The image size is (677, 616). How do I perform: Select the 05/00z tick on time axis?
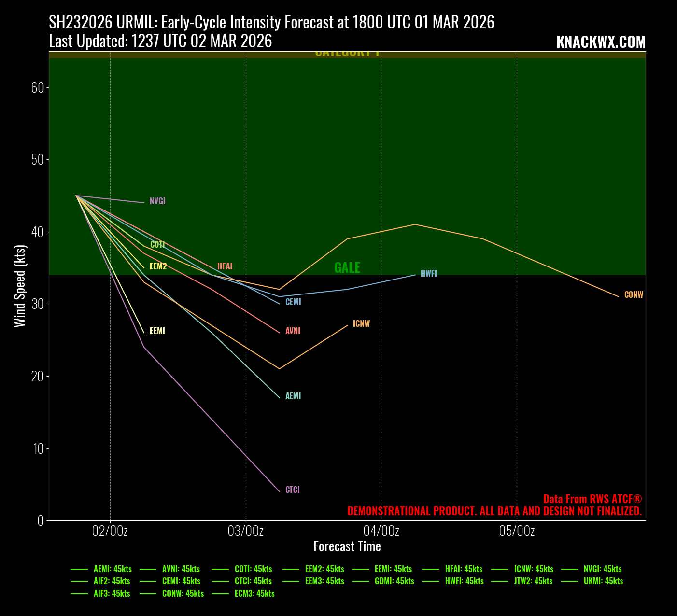[x=517, y=531]
